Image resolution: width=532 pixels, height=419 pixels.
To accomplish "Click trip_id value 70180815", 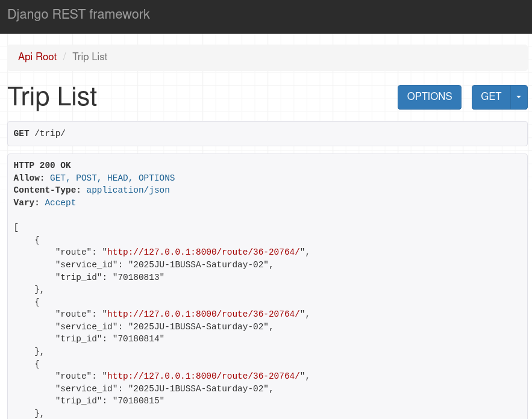I will [138, 400].
